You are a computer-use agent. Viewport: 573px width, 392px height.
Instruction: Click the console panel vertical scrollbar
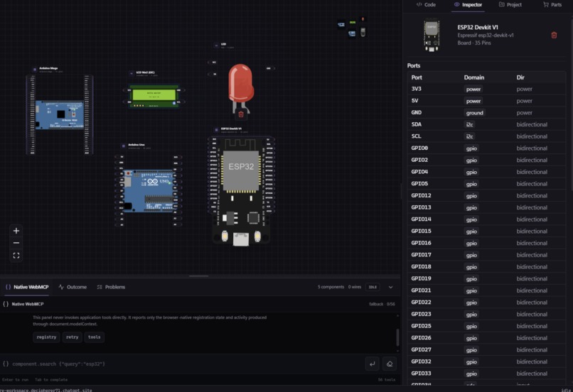pos(397,337)
